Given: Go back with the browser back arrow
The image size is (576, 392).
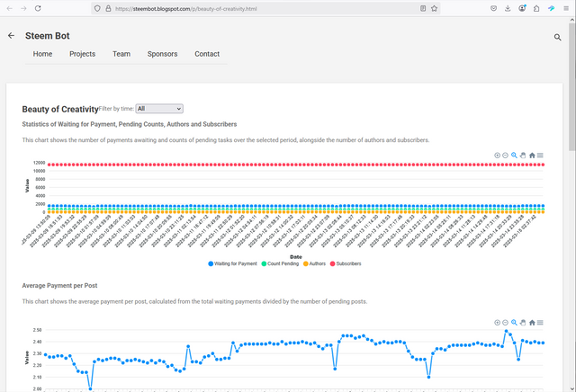Looking at the screenshot, I should 10,8.
